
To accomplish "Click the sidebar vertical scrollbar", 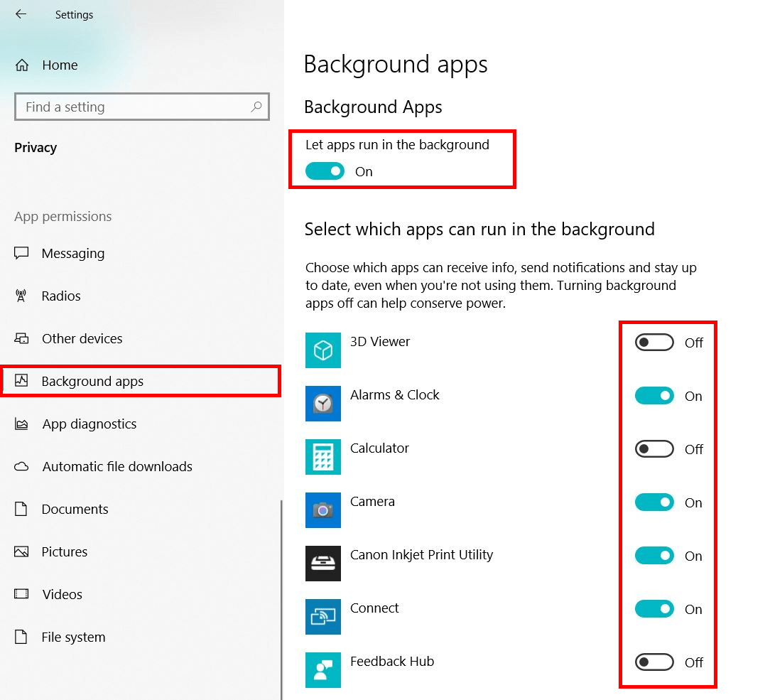I will pyautogui.click(x=281, y=599).
